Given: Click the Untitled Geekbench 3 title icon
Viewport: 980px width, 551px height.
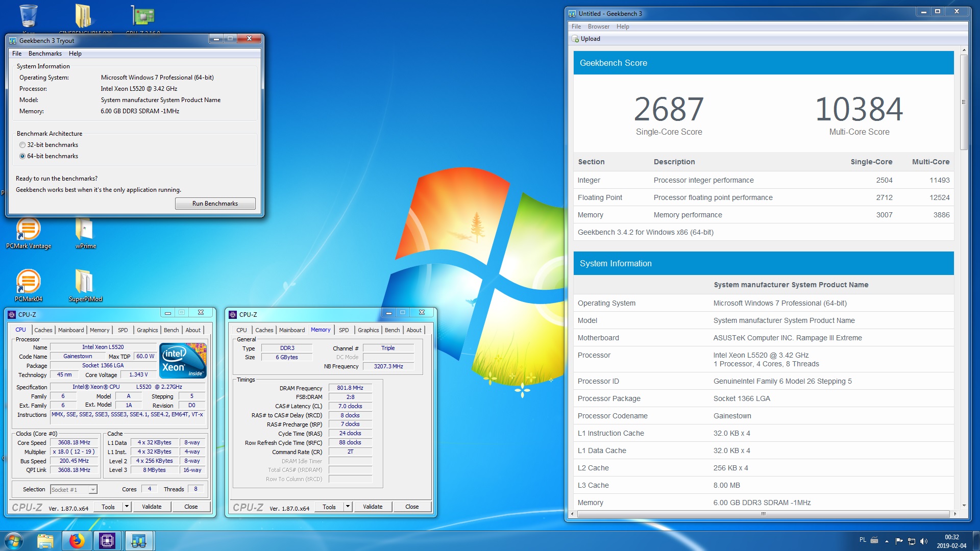Looking at the screenshot, I should pyautogui.click(x=572, y=14).
